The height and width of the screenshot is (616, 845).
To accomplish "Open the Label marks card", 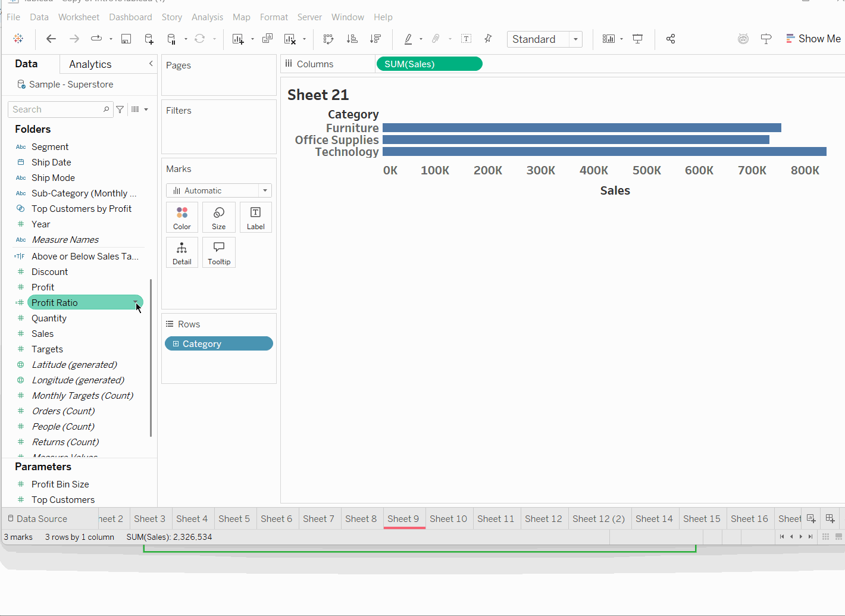I will coord(256,217).
